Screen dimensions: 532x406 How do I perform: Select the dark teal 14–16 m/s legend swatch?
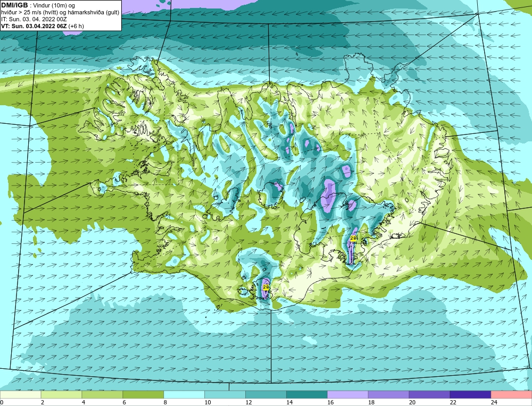click(307, 395)
